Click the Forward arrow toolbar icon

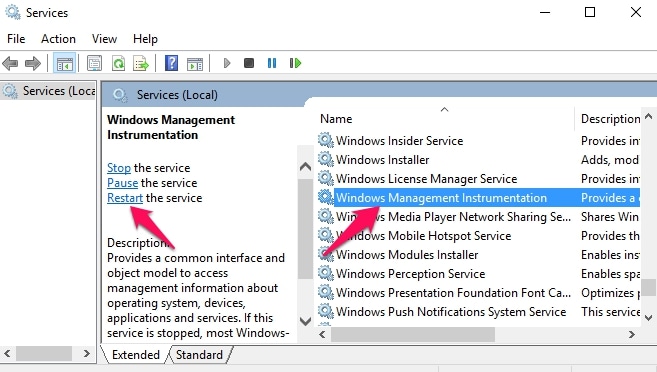(x=33, y=64)
